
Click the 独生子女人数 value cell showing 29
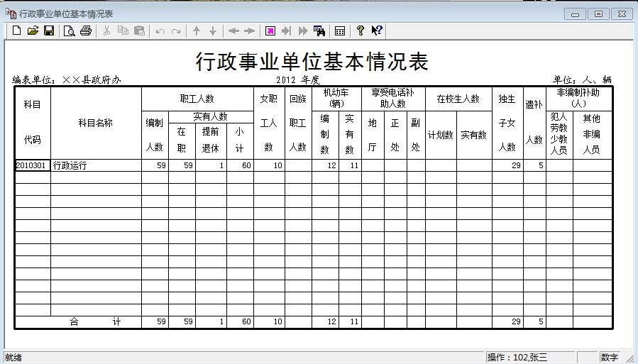click(x=507, y=165)
